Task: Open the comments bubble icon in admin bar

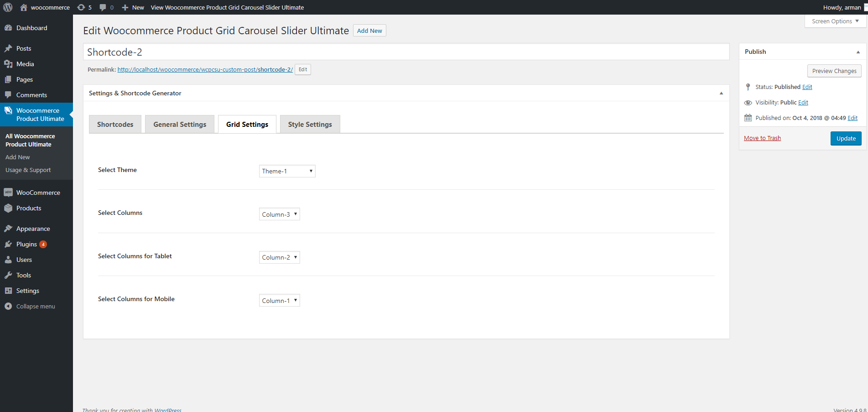Action: (x=106, y=7)
